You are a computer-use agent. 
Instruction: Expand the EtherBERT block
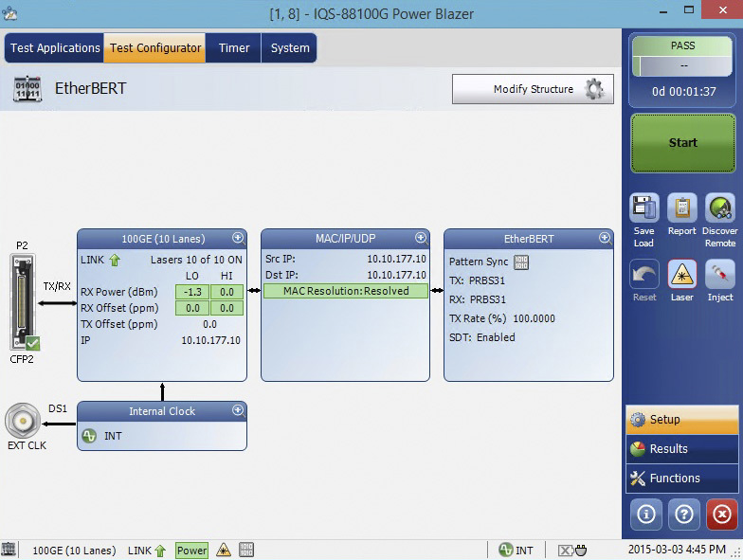[x=605, y=238]
